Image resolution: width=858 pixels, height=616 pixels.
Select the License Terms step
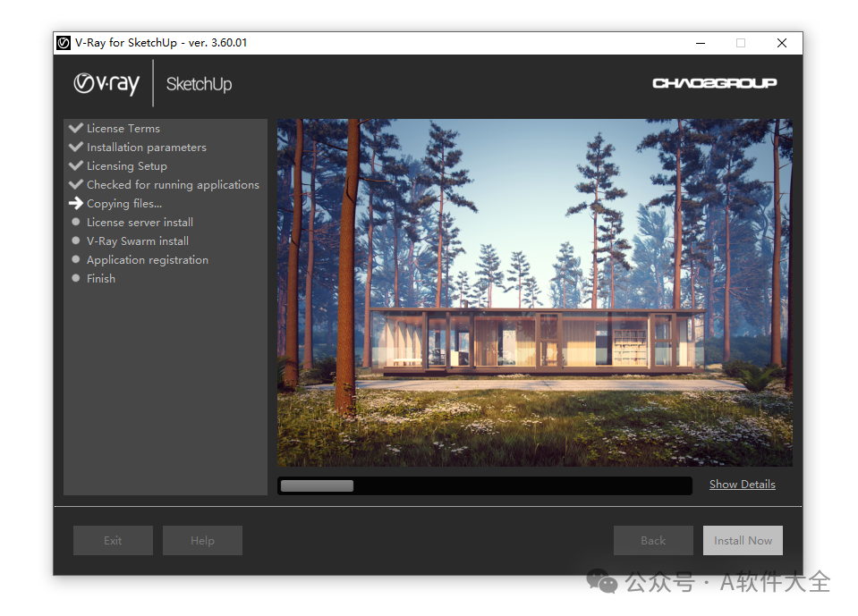pyautogui.click(x=123, y=129)
